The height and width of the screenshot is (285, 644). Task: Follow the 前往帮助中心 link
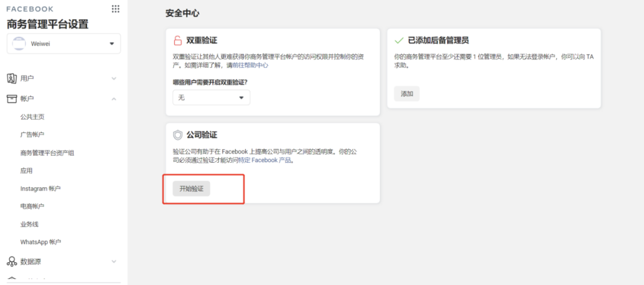pos(250,65)
